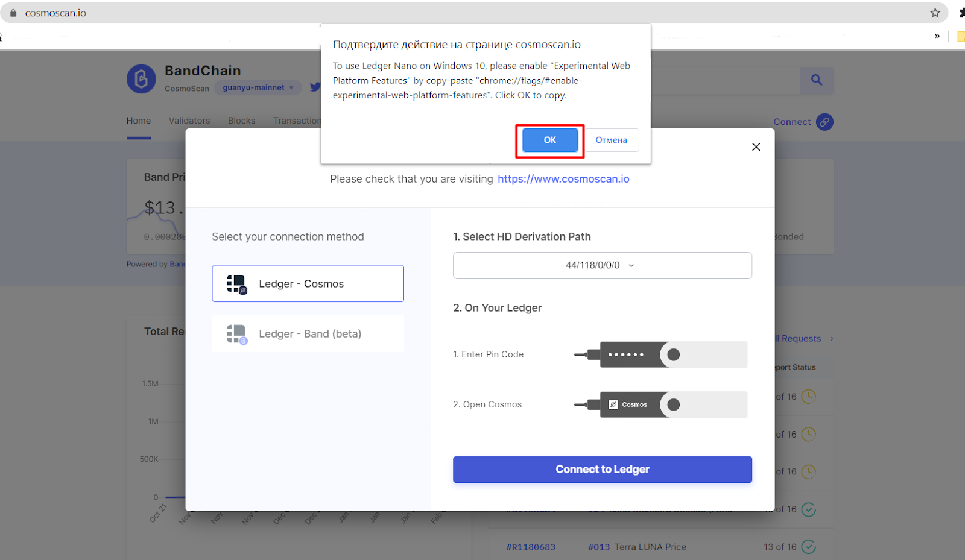The height and width of the screenshot is (560, 965).
Task: Select the Ledger - Cosmos connection method
Action: 308,283
